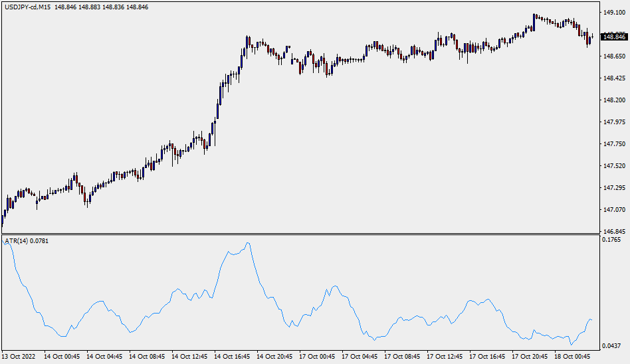
Task: Click the 147.975 price axis label
Action: pyautogui.click(x=614, y=122)
